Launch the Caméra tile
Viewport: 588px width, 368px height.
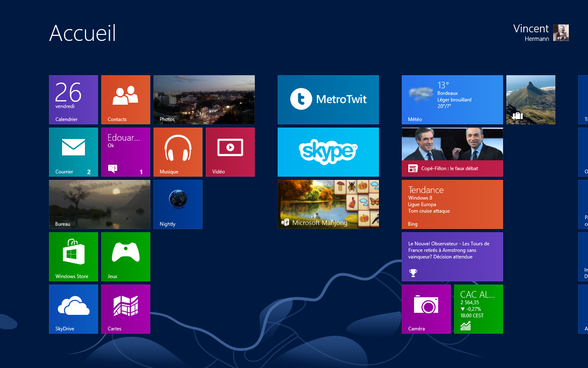pos(426,309)
